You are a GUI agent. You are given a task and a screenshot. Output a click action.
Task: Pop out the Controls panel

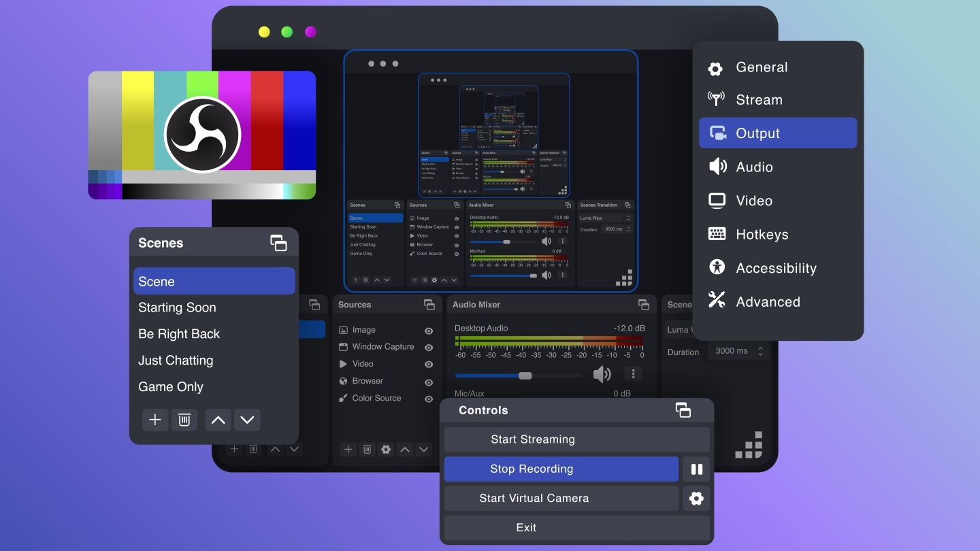pos(684,410)
